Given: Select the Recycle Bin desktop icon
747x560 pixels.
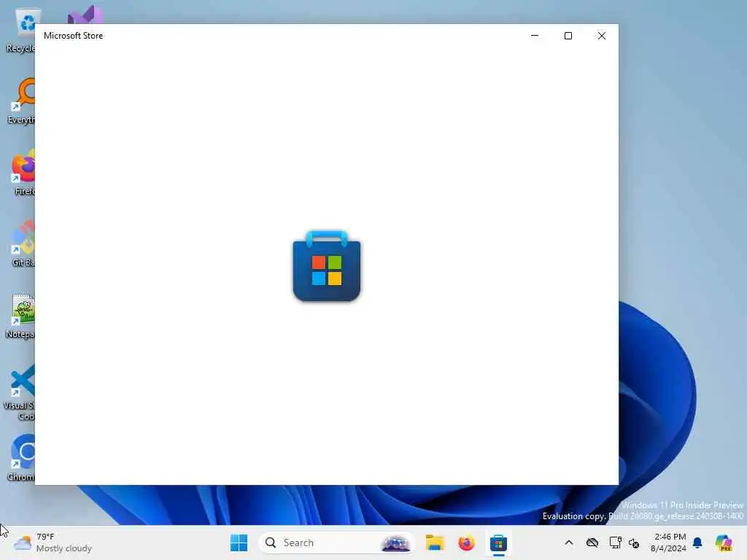Looking at the screenshot, I should coord(21,31).
